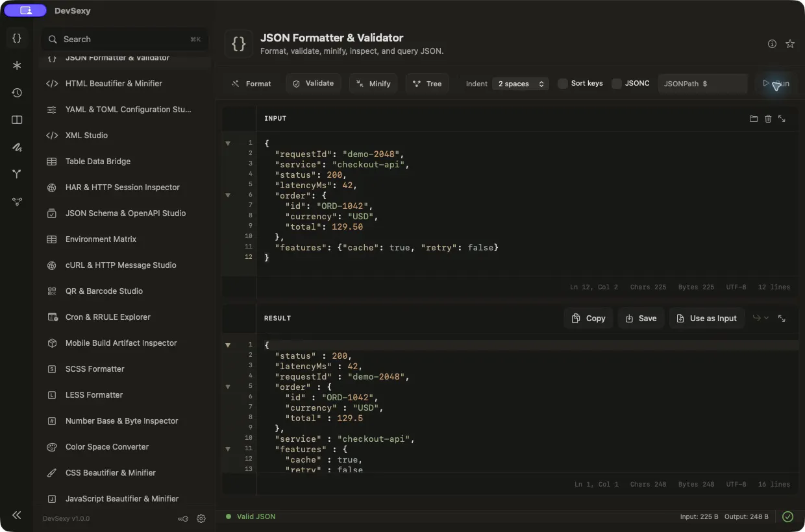Screen dimensions: 805x532
Task: Collapse the root object at RESULT line 1
Action: click(x=228, y=345)
